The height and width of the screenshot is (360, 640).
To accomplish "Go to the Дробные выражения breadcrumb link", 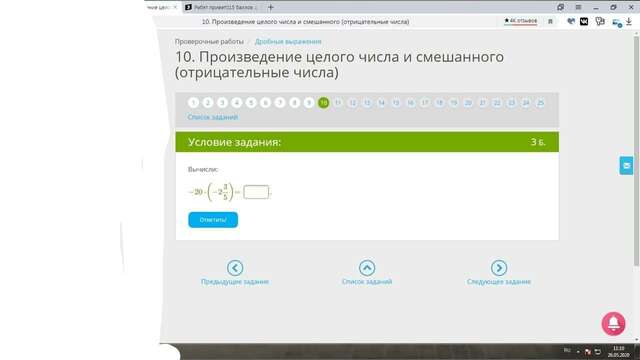I will tap(288, 42).
